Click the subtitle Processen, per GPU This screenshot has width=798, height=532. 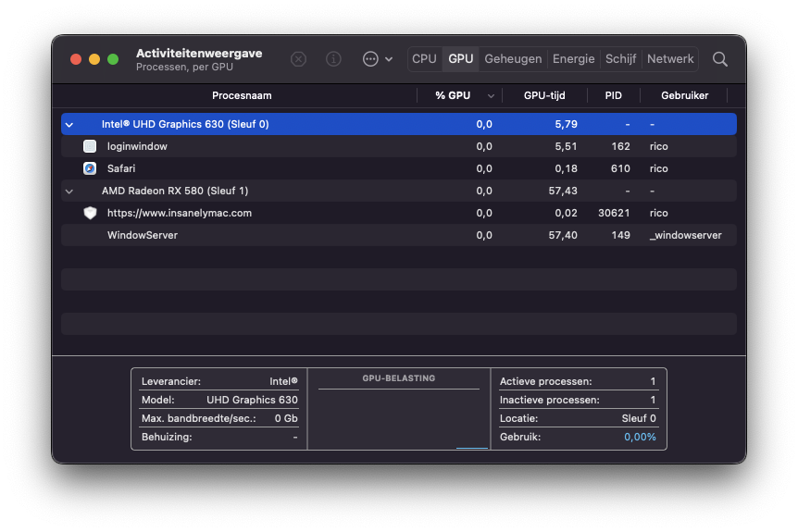click(x=184, y=68)
